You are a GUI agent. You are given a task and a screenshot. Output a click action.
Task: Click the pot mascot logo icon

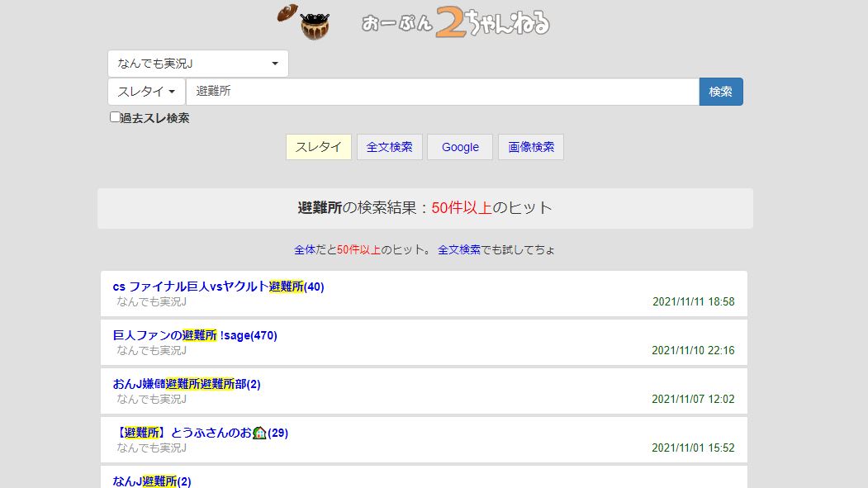click(x=304, y=22)
